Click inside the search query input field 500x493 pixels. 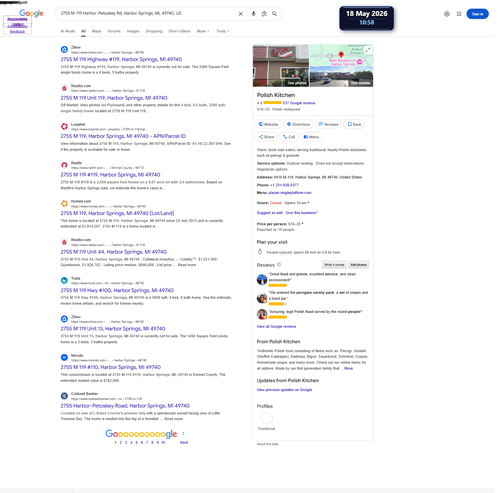pos(147,14)
